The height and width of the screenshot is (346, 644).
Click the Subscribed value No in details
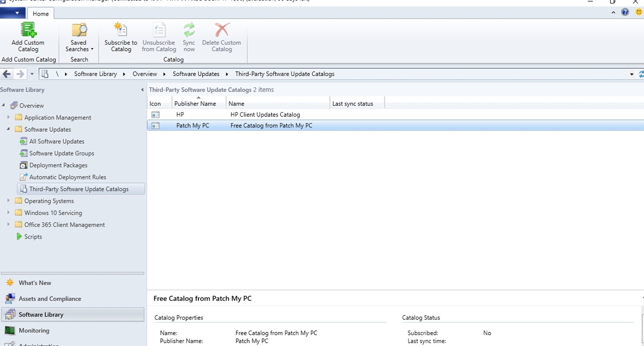click(x=487, y=333)
